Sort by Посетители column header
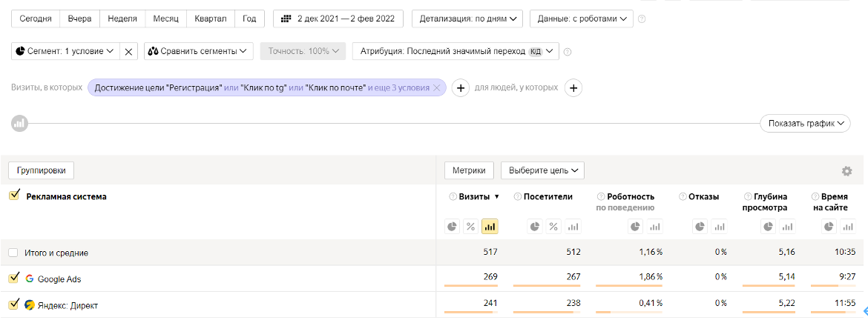868x323 pixels. click(x=548, y=196)
